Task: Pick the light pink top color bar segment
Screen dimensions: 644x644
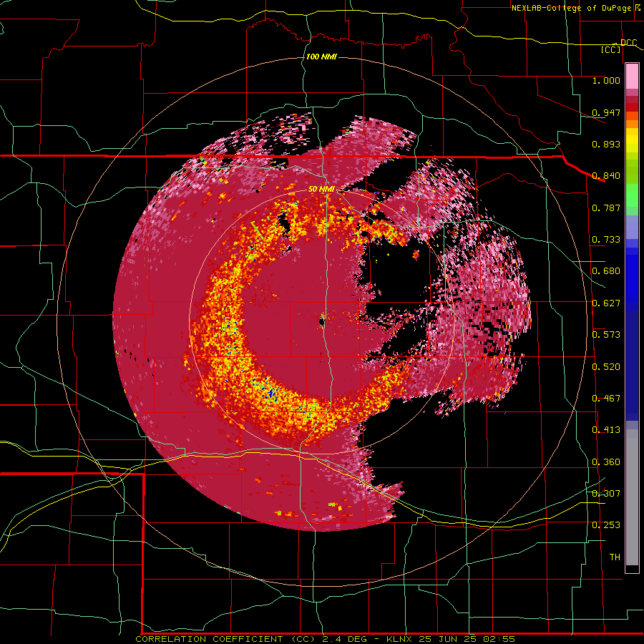Action: pyautogui.click(x=632, y=77)
